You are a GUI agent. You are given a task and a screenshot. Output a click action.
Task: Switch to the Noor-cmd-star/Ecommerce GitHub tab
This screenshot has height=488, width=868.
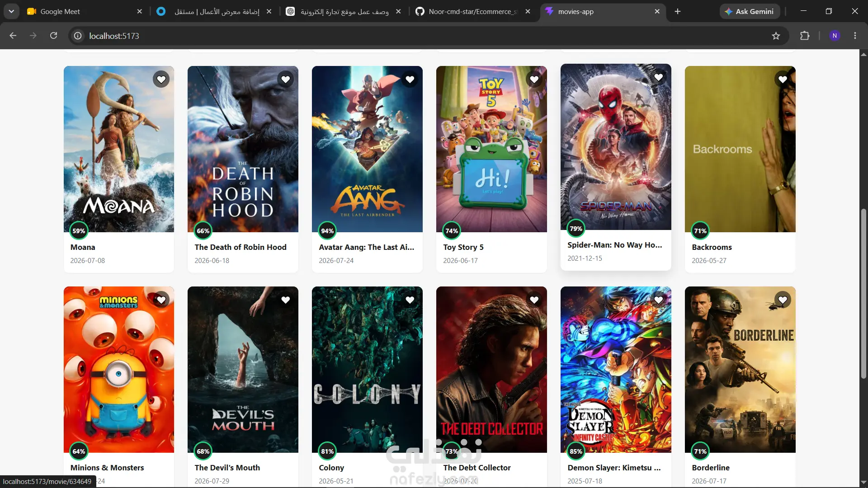pos(473,11)
